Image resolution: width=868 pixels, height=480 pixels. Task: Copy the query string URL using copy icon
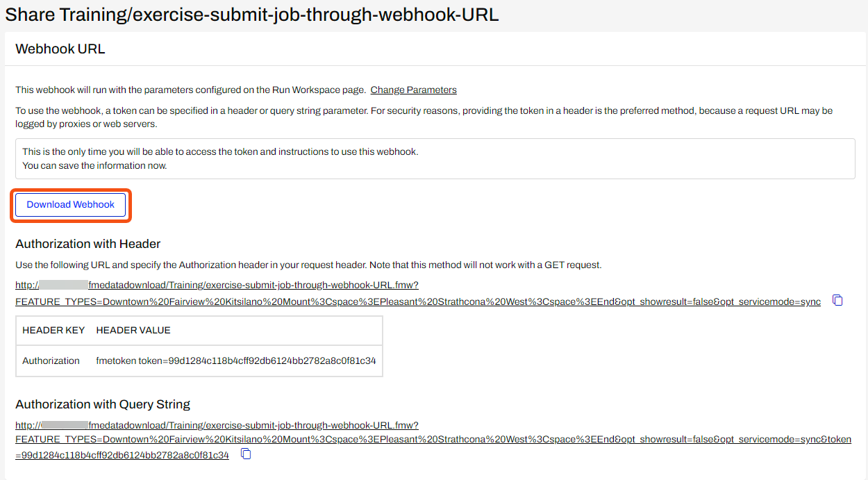pyautogui.click(x=246, y=453)
